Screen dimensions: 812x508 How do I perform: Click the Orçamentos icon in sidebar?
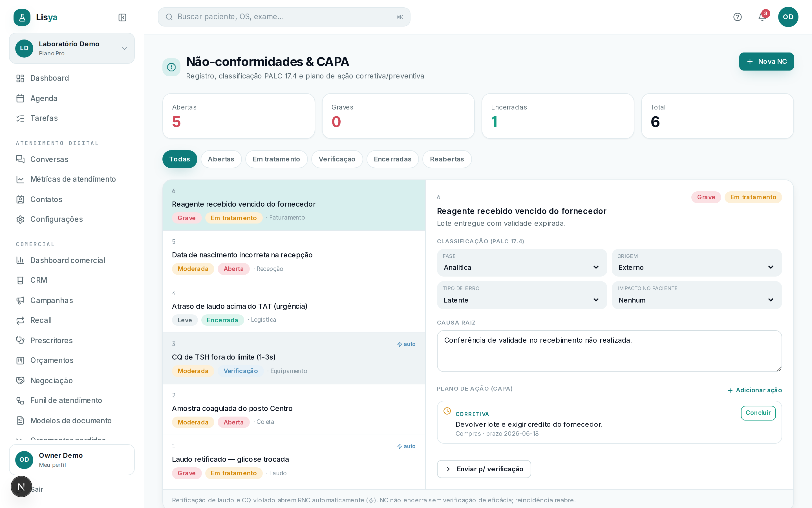pyautogui.click(x=20, y=360)
